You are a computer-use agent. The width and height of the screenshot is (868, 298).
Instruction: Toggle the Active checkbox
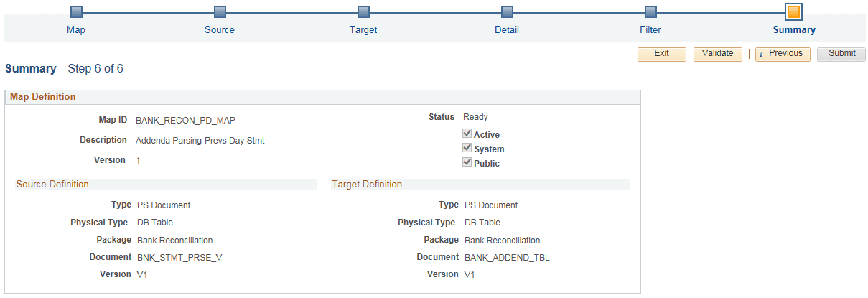tap(467, 134)
